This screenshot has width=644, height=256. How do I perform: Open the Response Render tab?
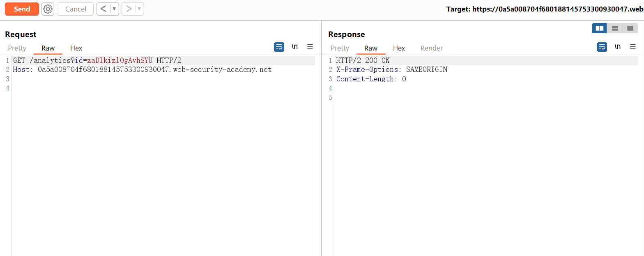[431, 48]
